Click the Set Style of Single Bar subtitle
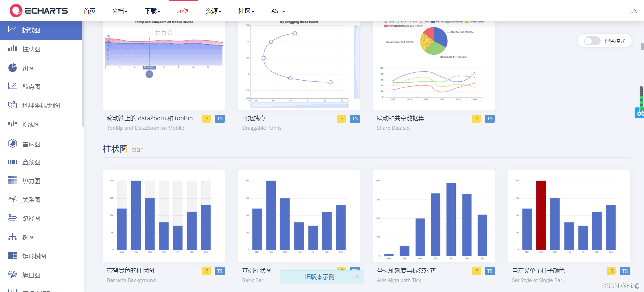 (x=538, y=280)
